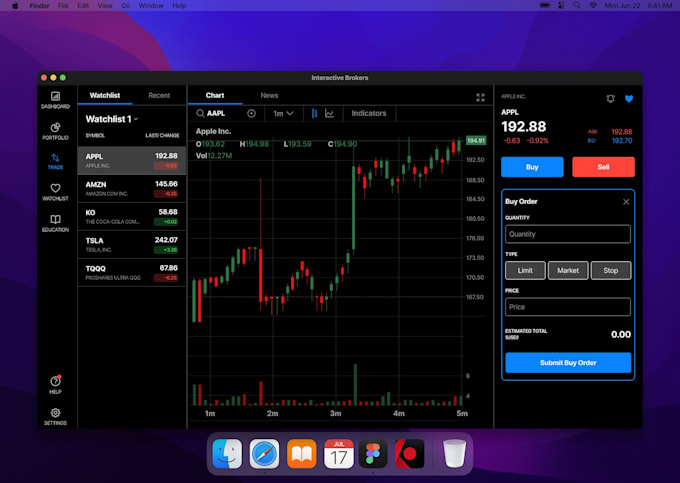Select TSLA row in watchlist
680x483 pixels.
132,245
